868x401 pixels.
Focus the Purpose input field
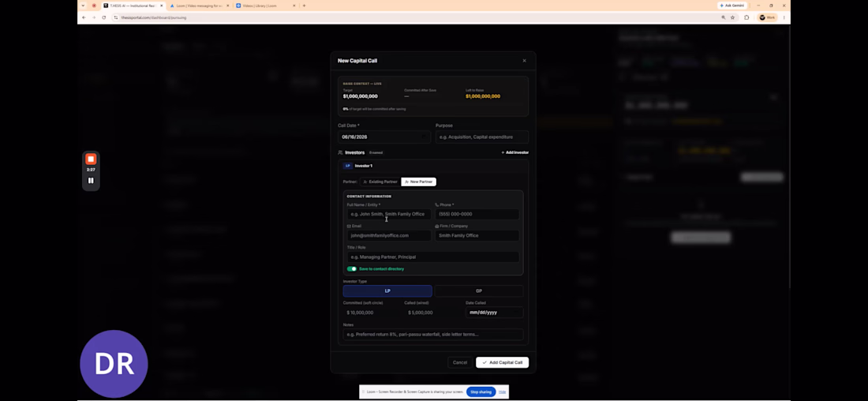[x=481, y=137]
